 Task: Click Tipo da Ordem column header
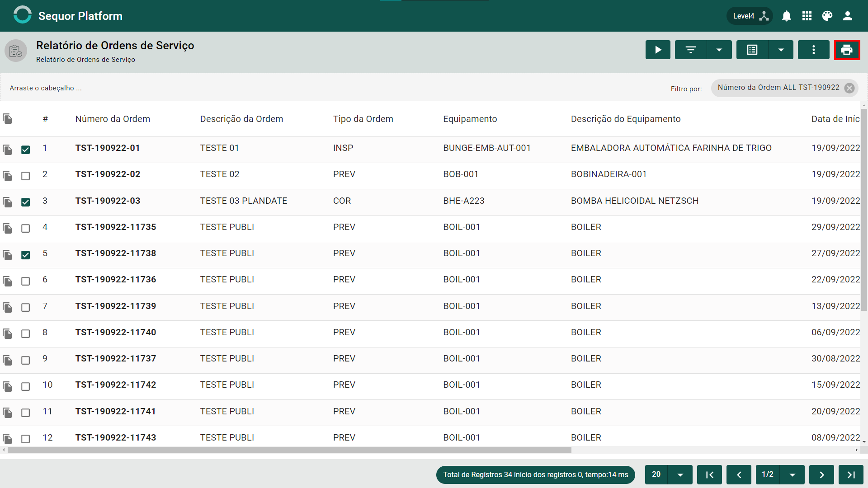pyautogui.click(x=363, y=119)
